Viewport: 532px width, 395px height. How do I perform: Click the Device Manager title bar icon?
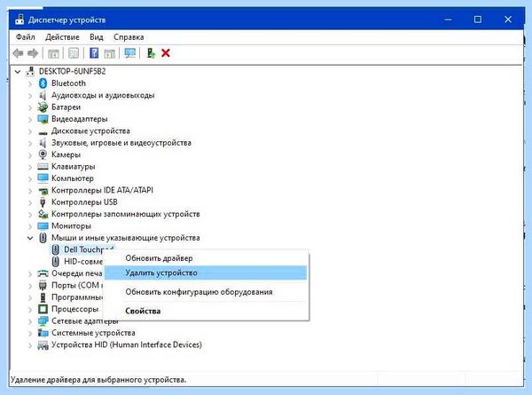click(x=20, y=20)
